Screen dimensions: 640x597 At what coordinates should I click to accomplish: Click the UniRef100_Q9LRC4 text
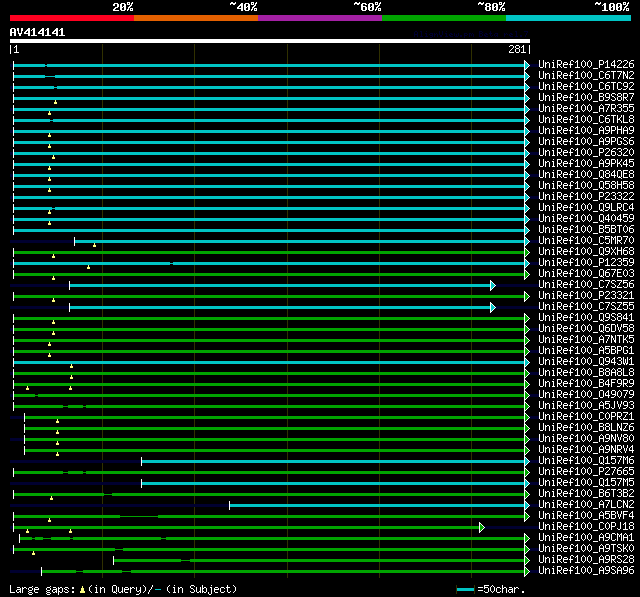click(586, 208)
